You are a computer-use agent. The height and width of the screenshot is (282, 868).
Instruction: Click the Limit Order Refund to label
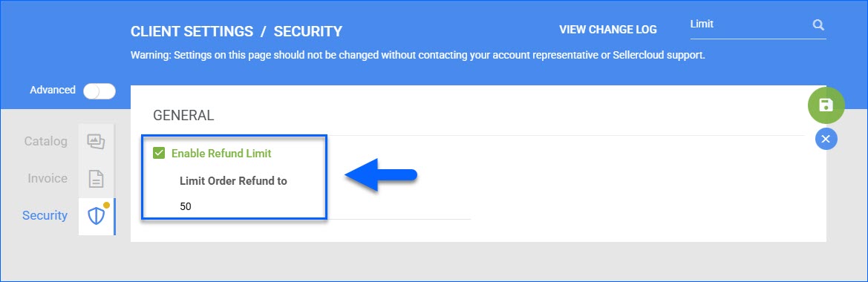pyautogui.click(x=234, y=181)
